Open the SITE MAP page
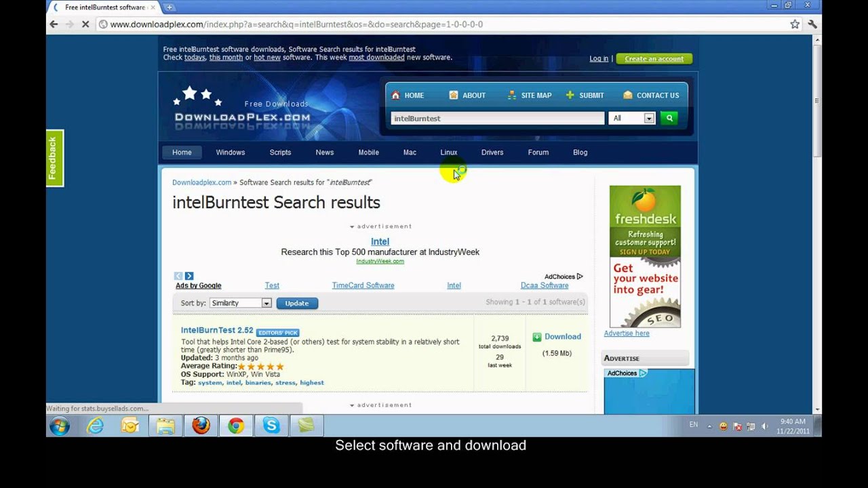868x488 pixels. click(530, 96)
